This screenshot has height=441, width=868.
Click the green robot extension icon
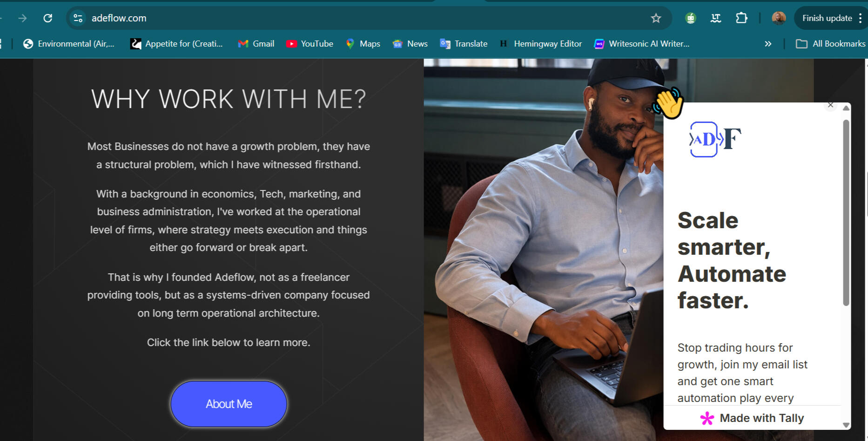coord(690,18)
